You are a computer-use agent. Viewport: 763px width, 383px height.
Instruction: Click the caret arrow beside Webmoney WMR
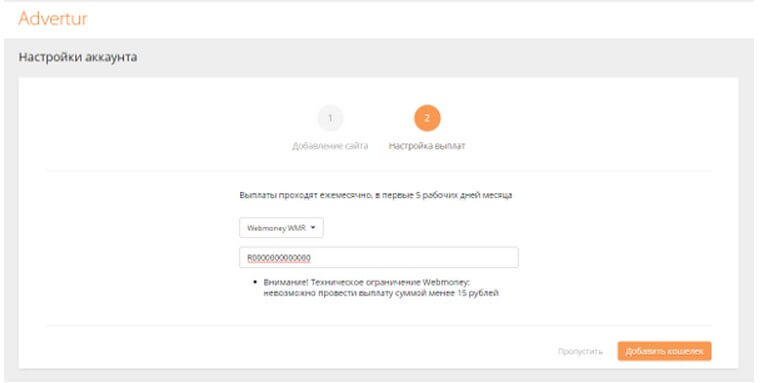pyautogui.click(x=313, y=227)
